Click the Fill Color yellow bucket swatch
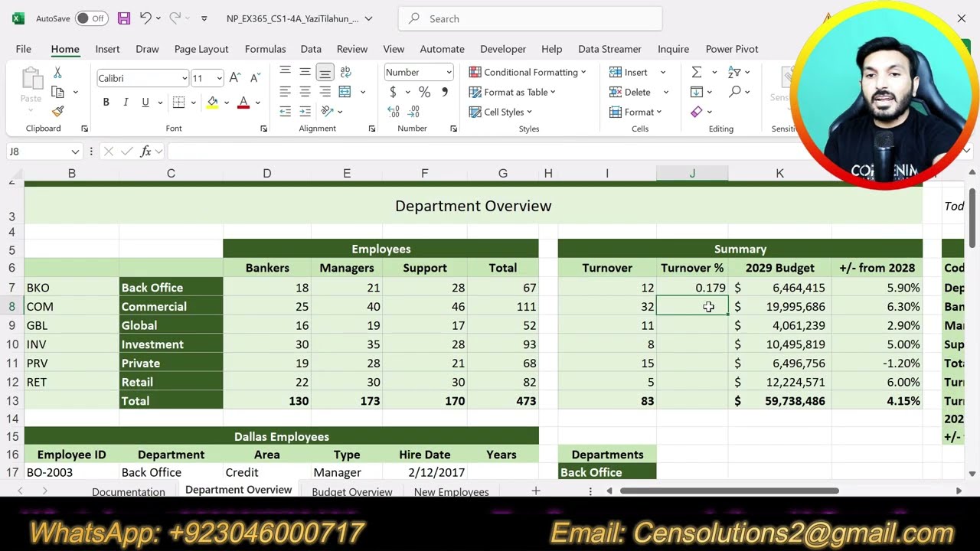This screenshot has width=980, height=551. 213,103
